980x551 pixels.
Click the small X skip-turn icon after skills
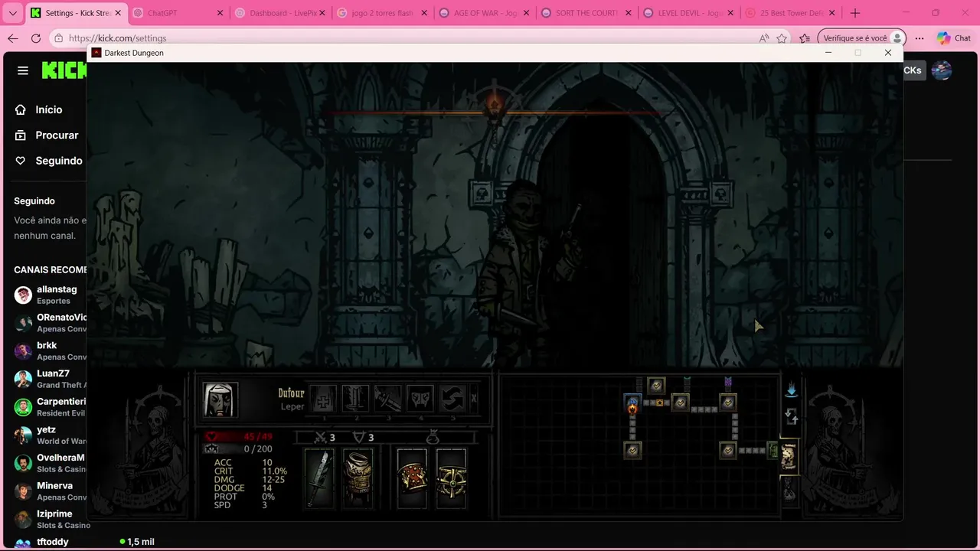point(474,399)
